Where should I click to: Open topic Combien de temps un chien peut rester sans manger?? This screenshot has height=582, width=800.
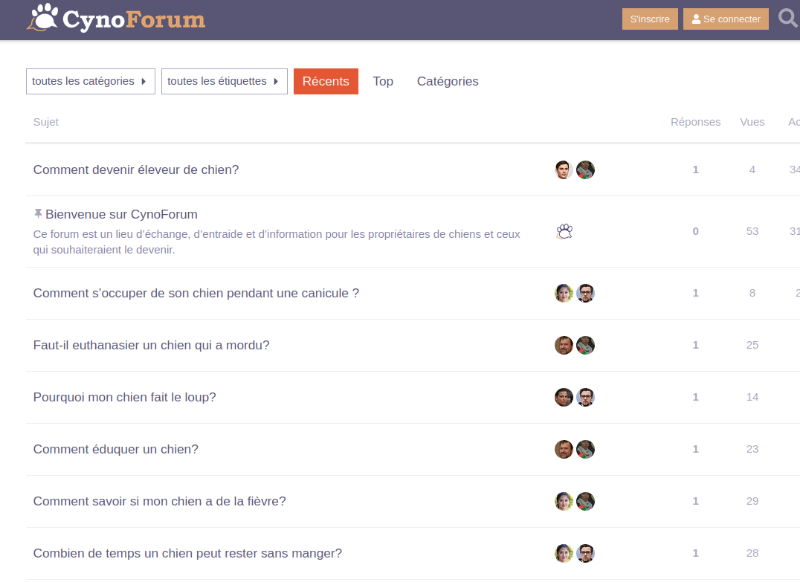pyautogui.click(x=187, y=553)
